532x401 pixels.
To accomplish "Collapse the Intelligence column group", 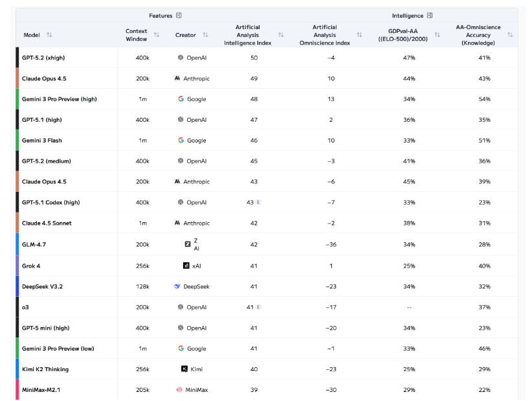I will [430, 16].
